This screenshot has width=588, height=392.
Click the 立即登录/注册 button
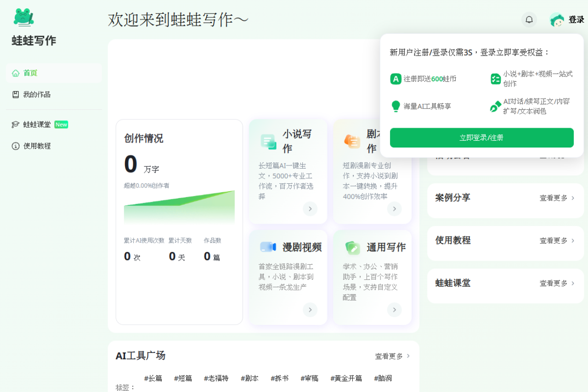pos(481,138)
